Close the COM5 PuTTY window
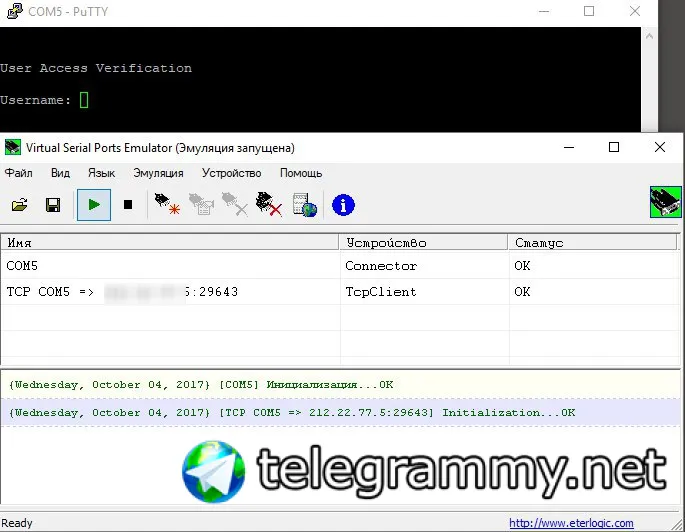Image resolution: width=685 pixels, height=532 pixels. (635, 11)
